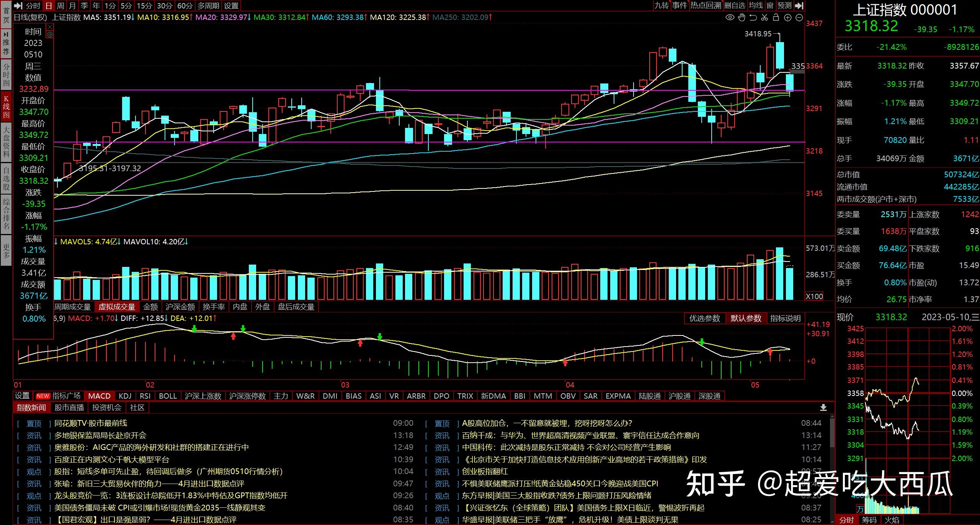Click the gear icon in data panel
The image size is (980, 525).
pyautogui.click(x=50, y=34)
